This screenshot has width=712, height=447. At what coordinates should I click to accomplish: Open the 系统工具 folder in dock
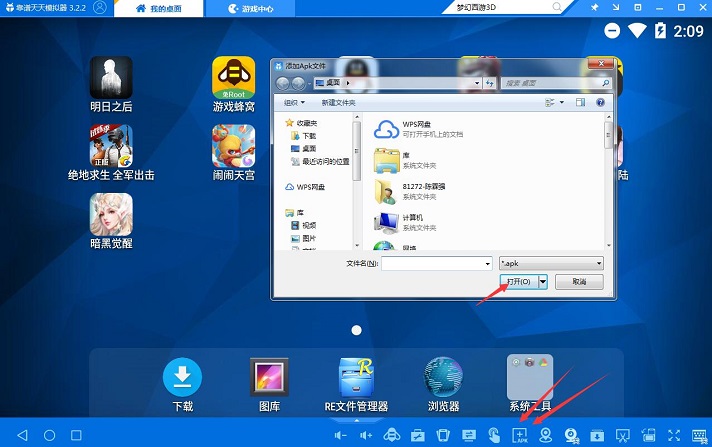tap(530, 377)
